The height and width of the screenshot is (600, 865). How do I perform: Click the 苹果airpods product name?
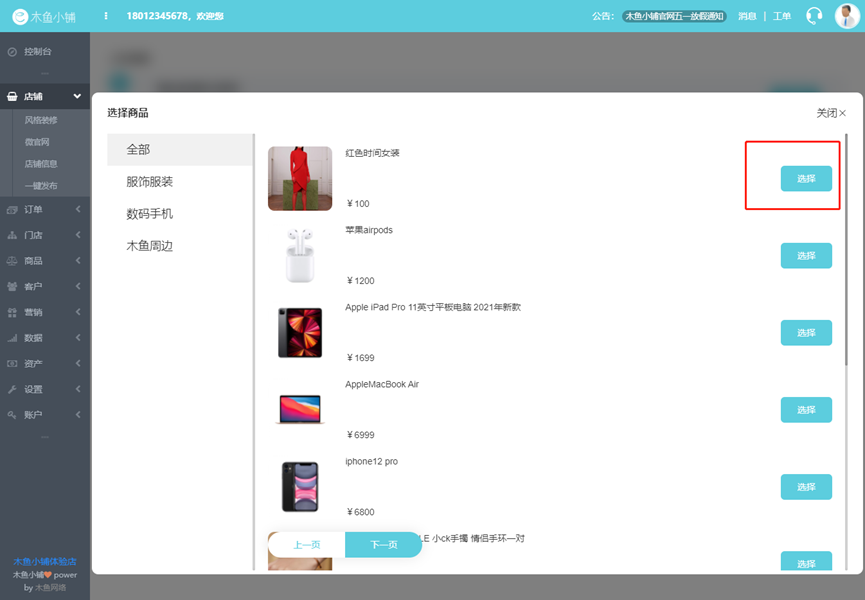369,230
